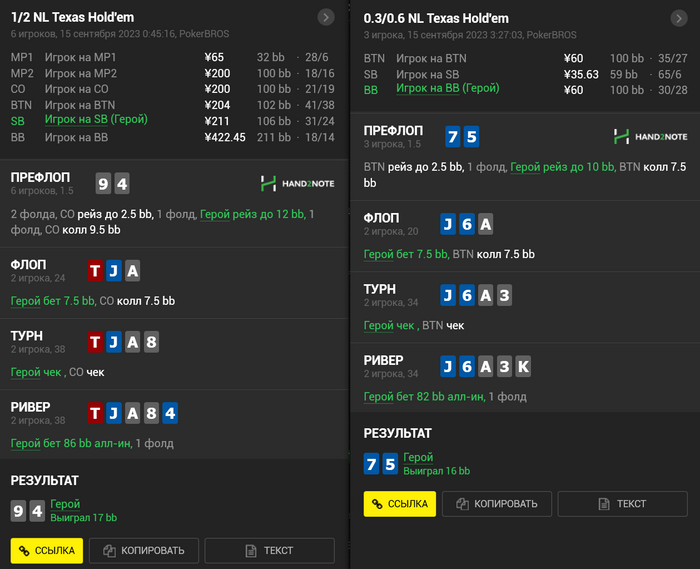Click 'Герой бет 82 bb алл-ин' action
The width and height of the screenshot is (700, 569).
coord(425,397)
